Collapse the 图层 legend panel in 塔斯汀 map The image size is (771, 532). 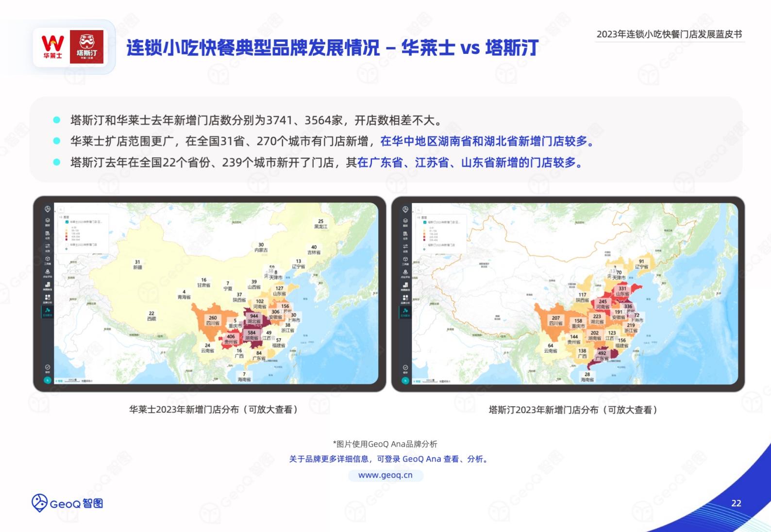(x=418, y=217)
